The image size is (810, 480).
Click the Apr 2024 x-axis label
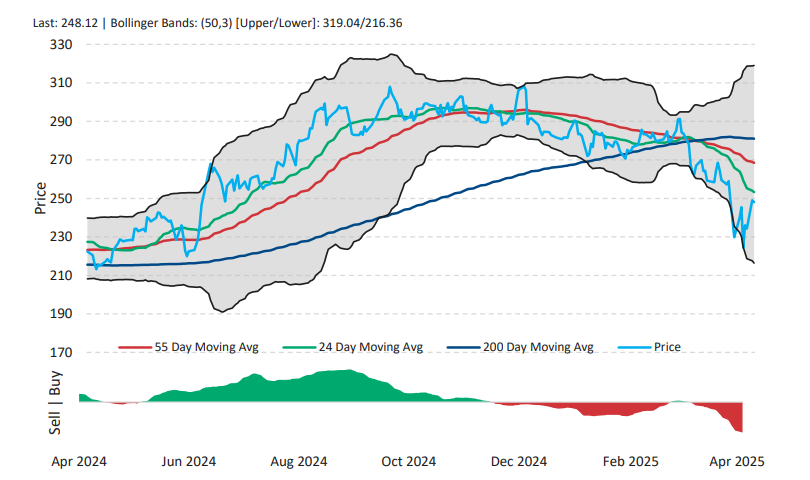pyautogui.click(x=79, y=461)
